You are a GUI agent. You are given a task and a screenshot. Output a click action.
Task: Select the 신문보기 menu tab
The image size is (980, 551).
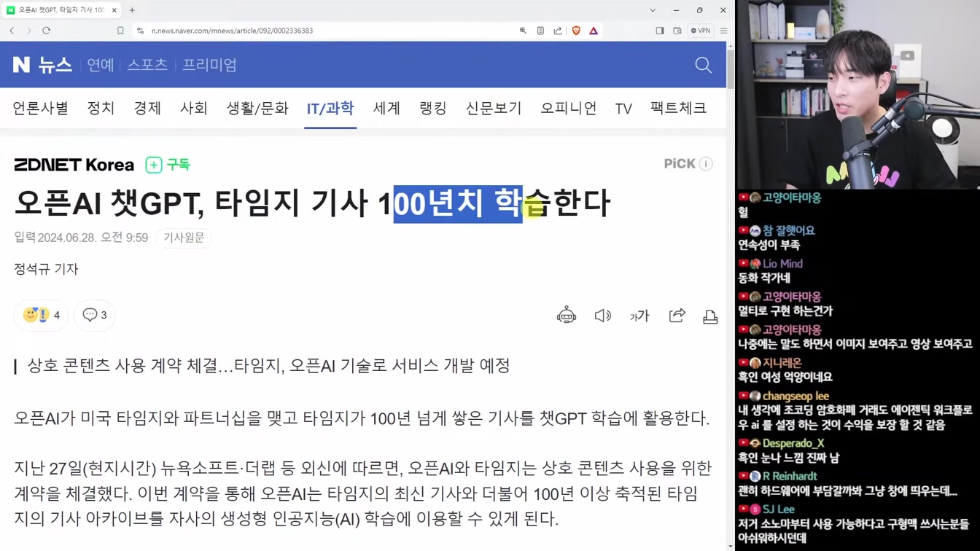pyautogui.click(x=494, y=108)
